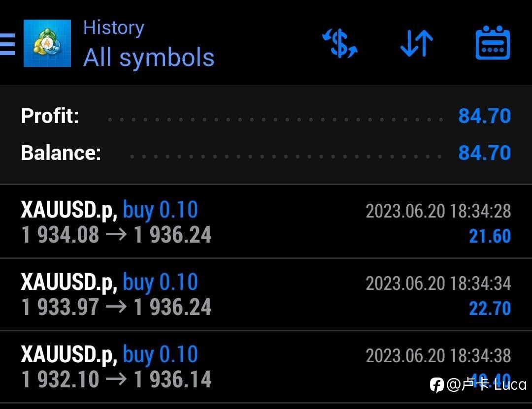Tap the MetaTrader 4 app logo

pos(47,43)
